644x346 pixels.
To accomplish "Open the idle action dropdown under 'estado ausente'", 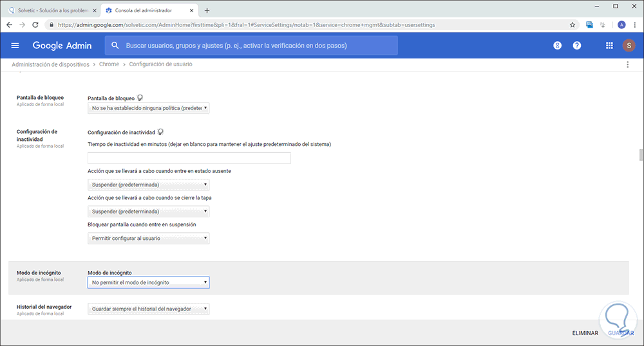I will (x=149, y=185).
